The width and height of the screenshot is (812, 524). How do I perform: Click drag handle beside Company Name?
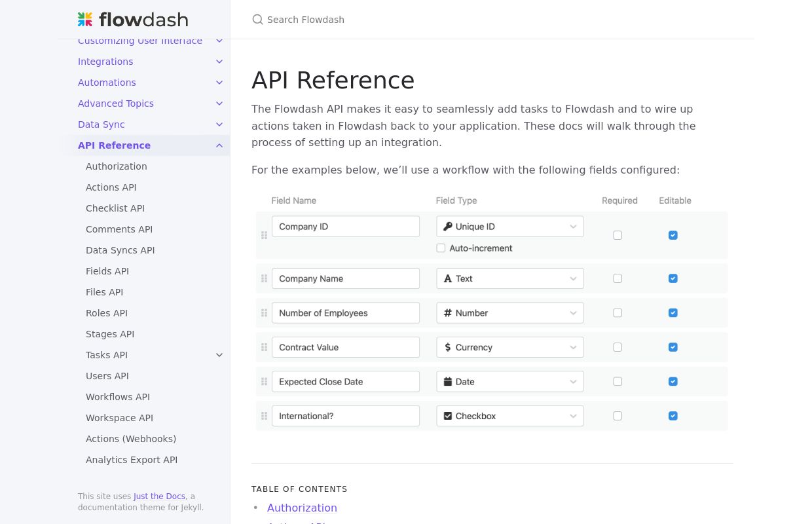click(x=265, y=278)
